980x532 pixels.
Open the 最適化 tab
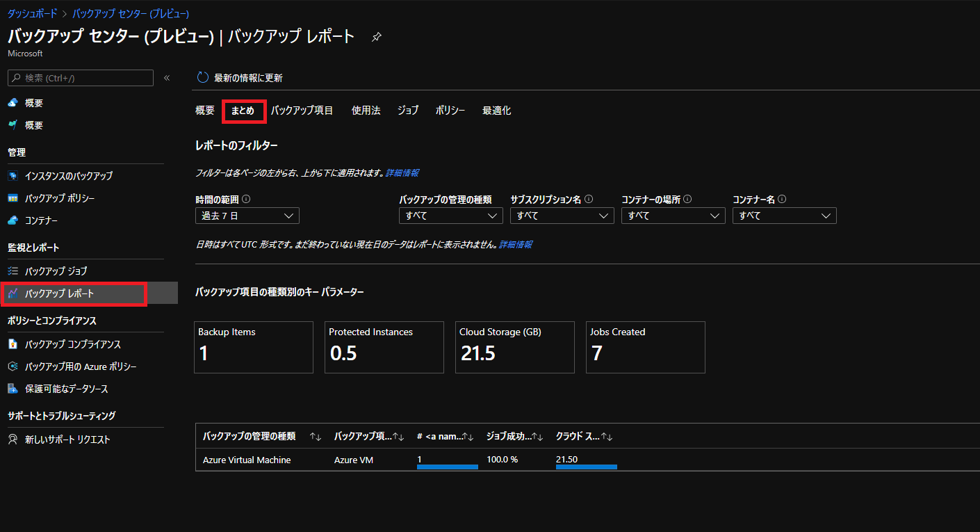[x=497, y=111]
